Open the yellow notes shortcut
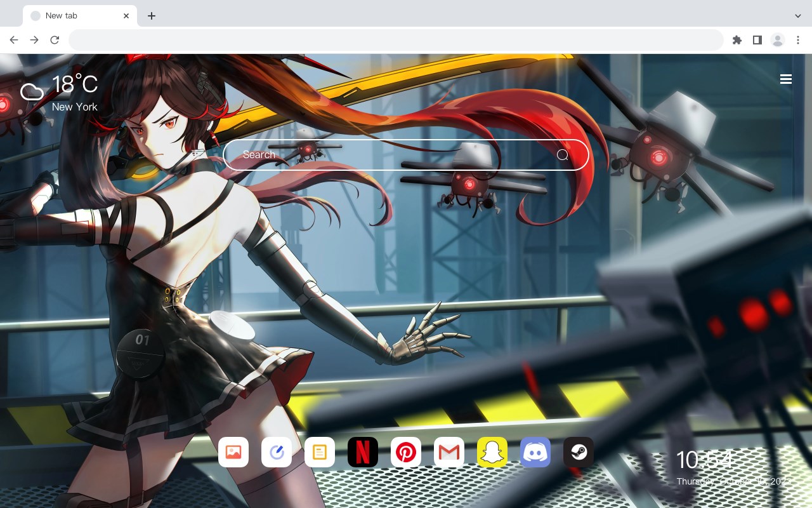 tap(320, 452)
